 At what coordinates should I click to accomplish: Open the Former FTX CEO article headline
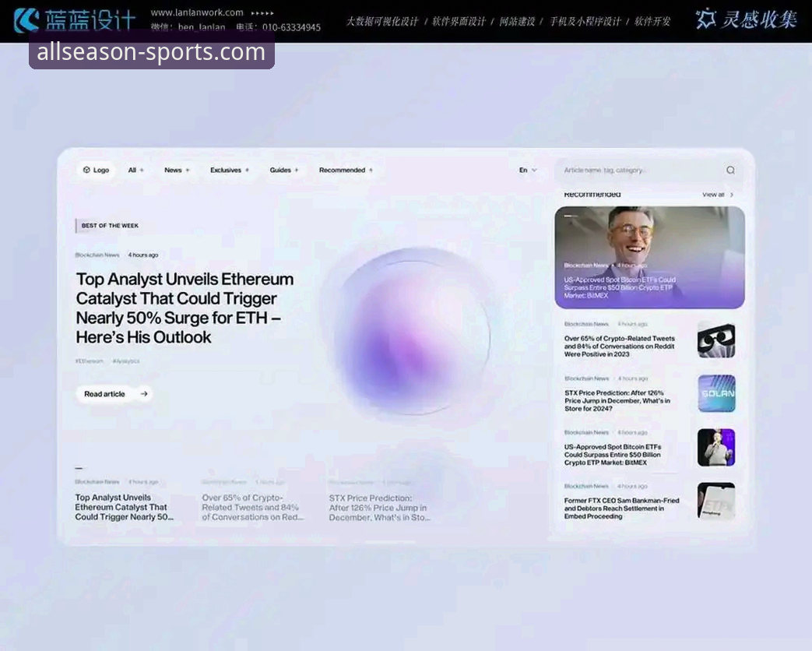click(621, 508)
